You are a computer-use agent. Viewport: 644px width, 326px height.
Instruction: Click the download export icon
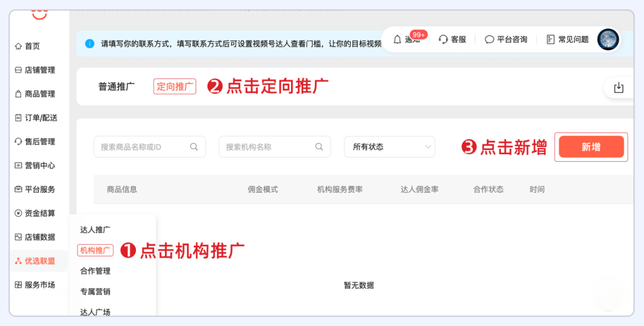(x=619, y=88)
